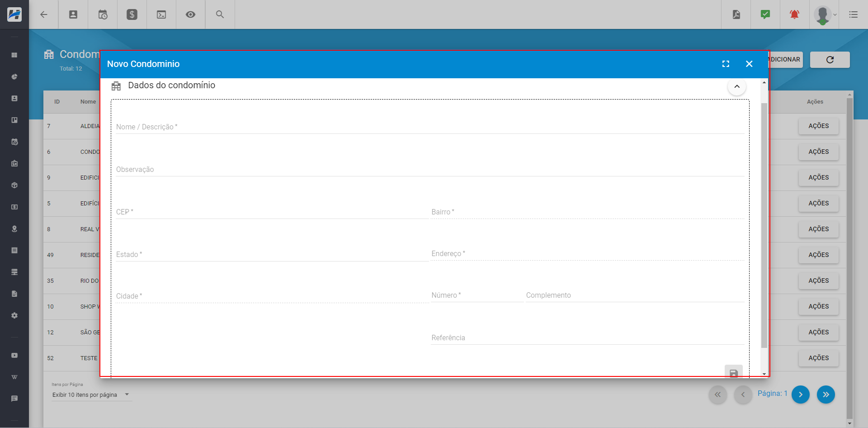Jump to the last page
This screenshot has width=868, height=428.
point(826,395)
